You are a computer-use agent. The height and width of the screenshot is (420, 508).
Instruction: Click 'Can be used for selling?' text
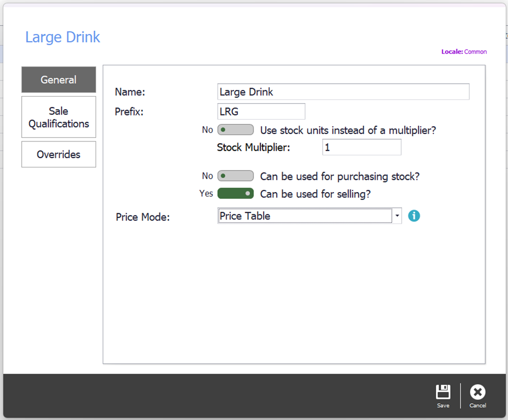(x=316, y=194)
